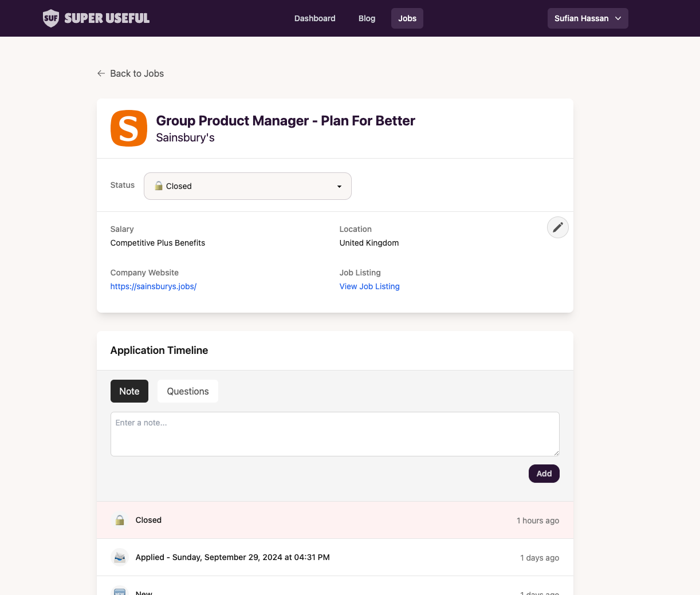Click the Applied timeline entry icon
This screenshot has height=595, width=700.
120,557
